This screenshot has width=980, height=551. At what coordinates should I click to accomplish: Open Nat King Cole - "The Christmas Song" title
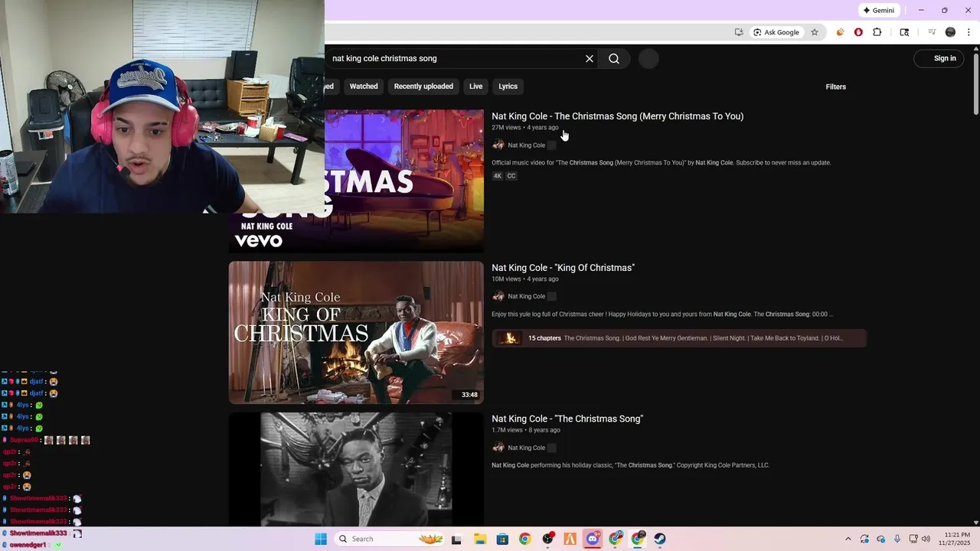coord(567,419)
